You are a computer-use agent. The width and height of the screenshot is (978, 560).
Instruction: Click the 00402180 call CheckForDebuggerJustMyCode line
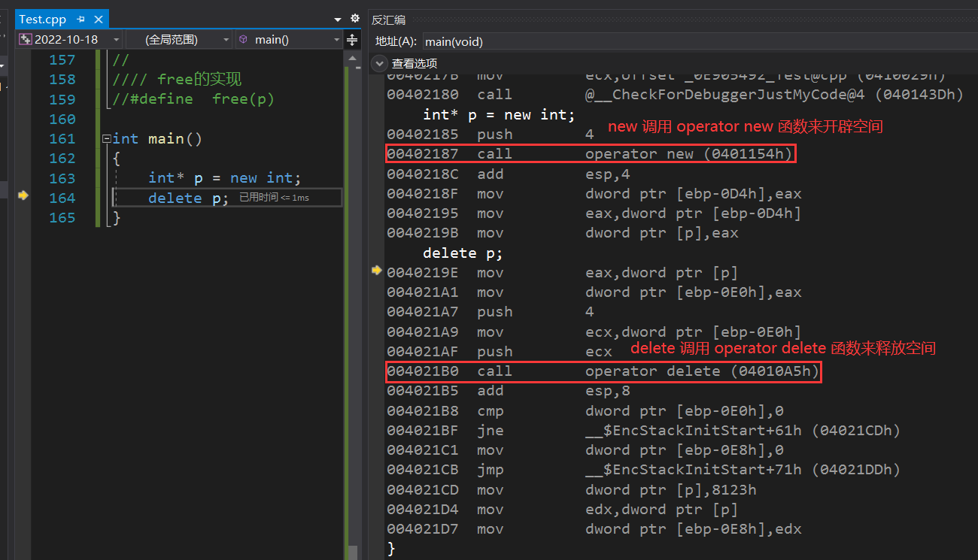click(676, 95)
